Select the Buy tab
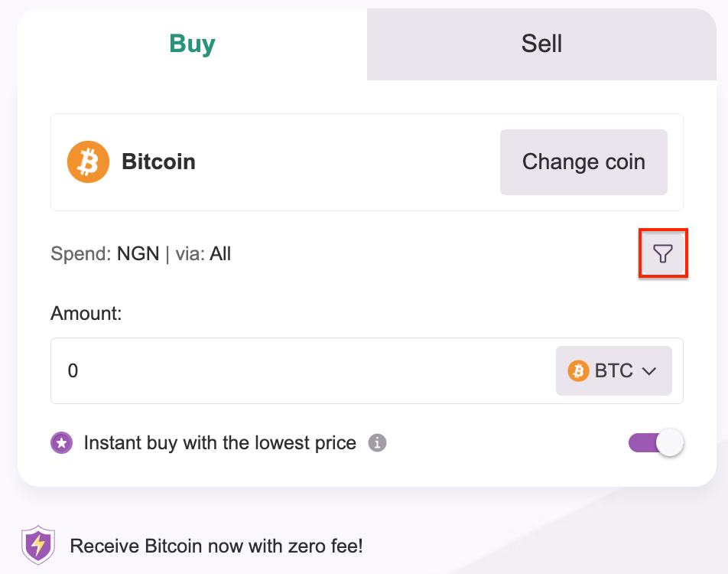The image size is (728, 574). (x=192, y=44)
